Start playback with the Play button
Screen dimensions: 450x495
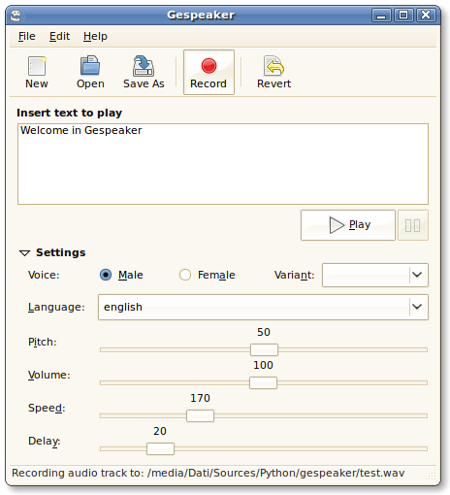(348, 225)
